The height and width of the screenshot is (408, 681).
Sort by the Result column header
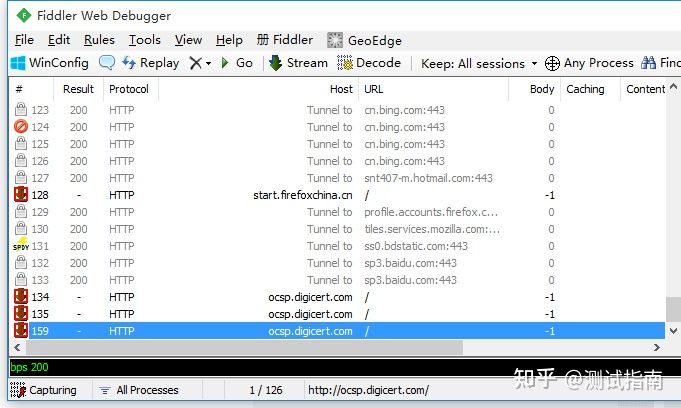click(78, 89)
